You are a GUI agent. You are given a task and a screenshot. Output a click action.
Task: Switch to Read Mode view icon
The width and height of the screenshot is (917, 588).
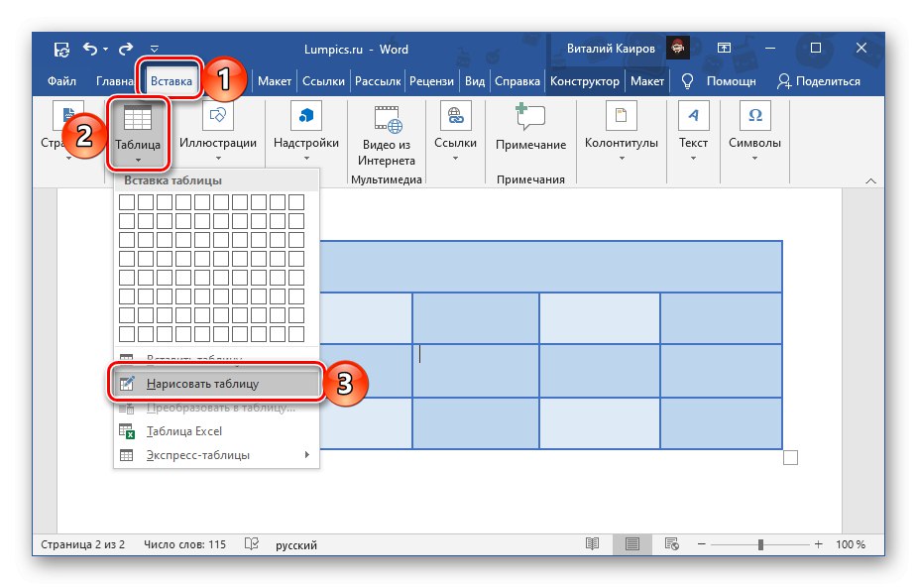593,544
